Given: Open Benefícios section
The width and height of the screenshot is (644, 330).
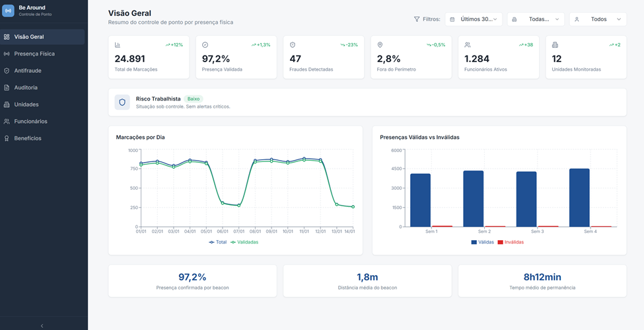Looking at the screenshot, I should (x=42, y=138).
